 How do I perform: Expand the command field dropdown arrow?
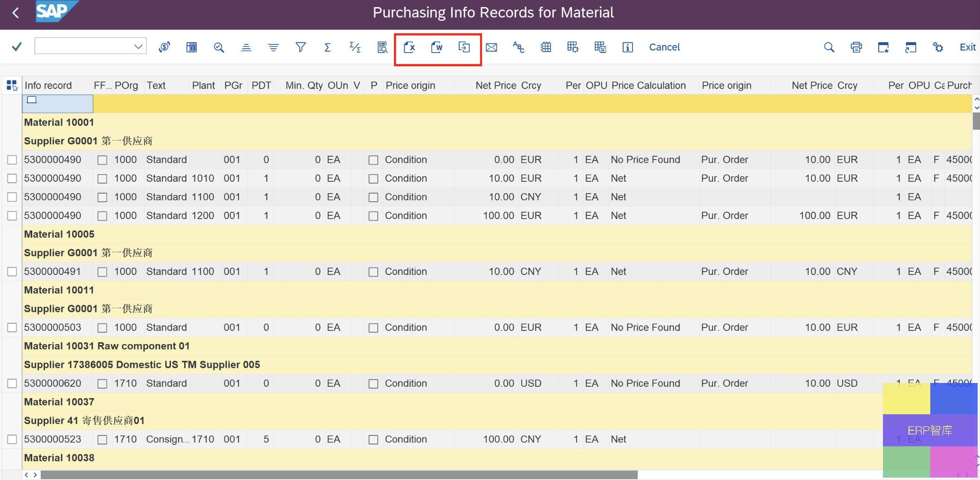[138, 46]
